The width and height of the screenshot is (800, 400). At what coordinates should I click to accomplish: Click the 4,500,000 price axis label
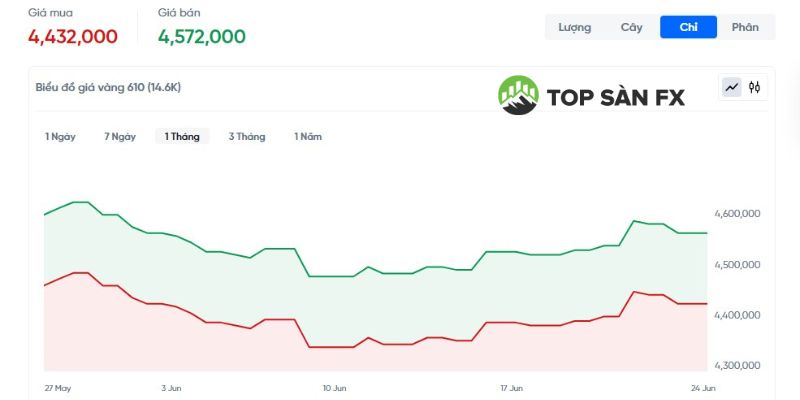(x=740, y=265)
